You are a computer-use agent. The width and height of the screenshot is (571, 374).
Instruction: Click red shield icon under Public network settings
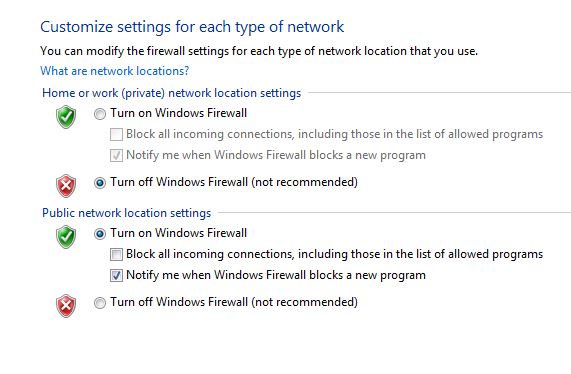coord(66,306)
